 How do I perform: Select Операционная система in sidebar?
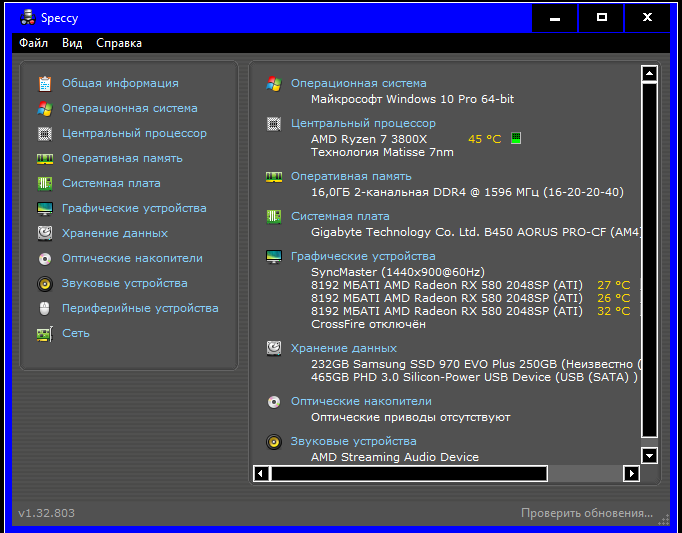click(130, 108)
